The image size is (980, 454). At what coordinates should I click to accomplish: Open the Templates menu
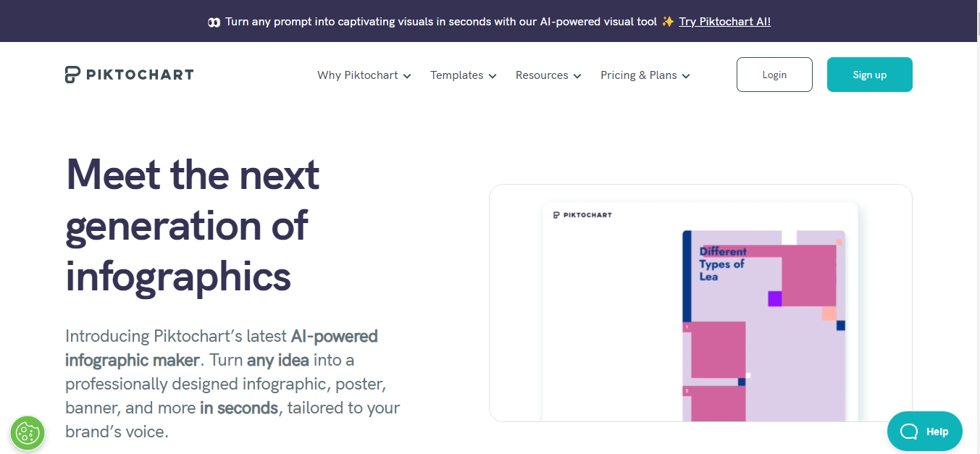[464, 75]
